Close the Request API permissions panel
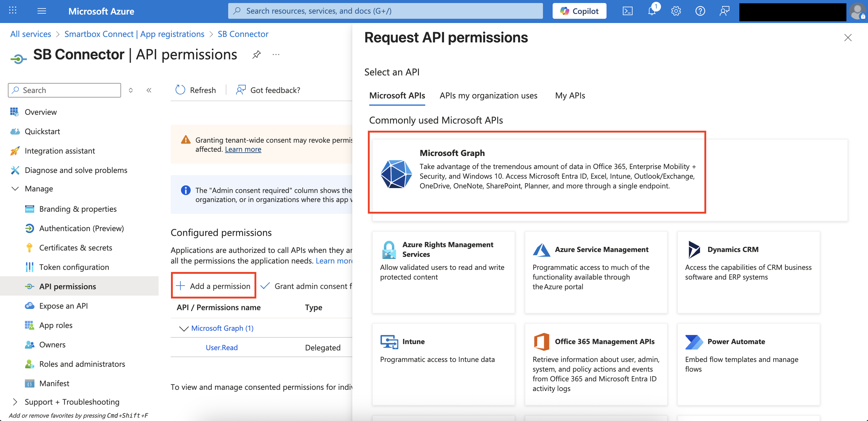The image size is (868, 421). (848, 38)
